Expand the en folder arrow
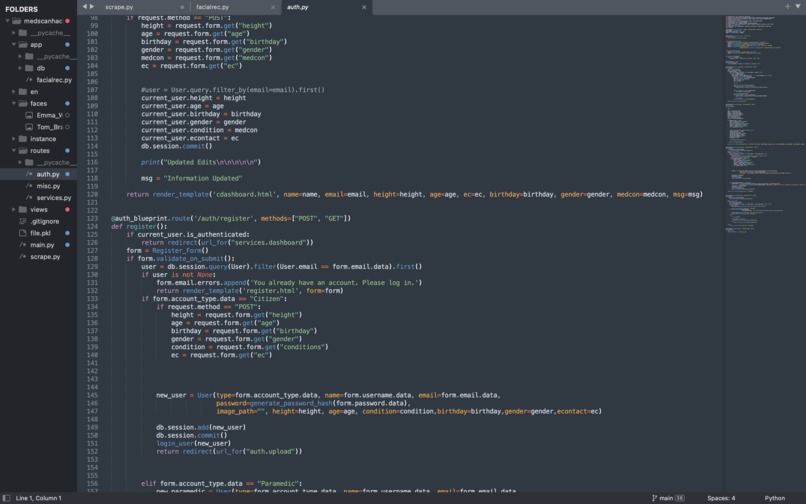Screen dimensions: 806x504 click(14, 92)
